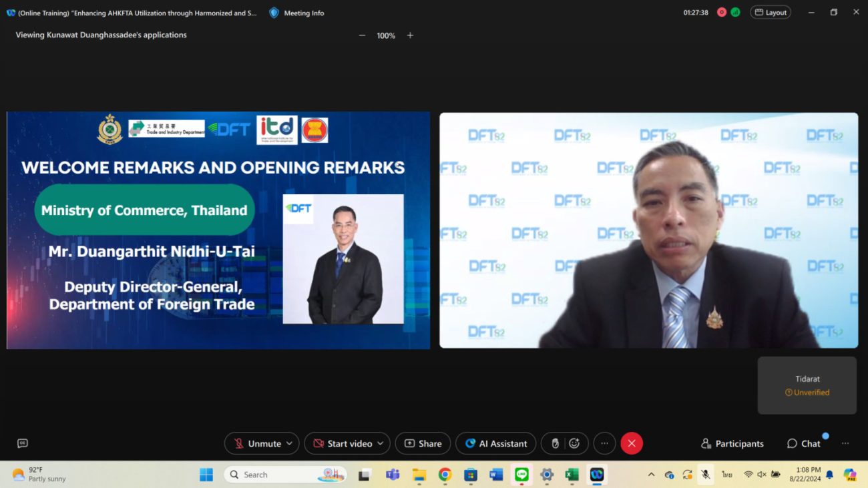Open the Participants panel
Viewport: 868px width, 488px height.
point(732,443)
